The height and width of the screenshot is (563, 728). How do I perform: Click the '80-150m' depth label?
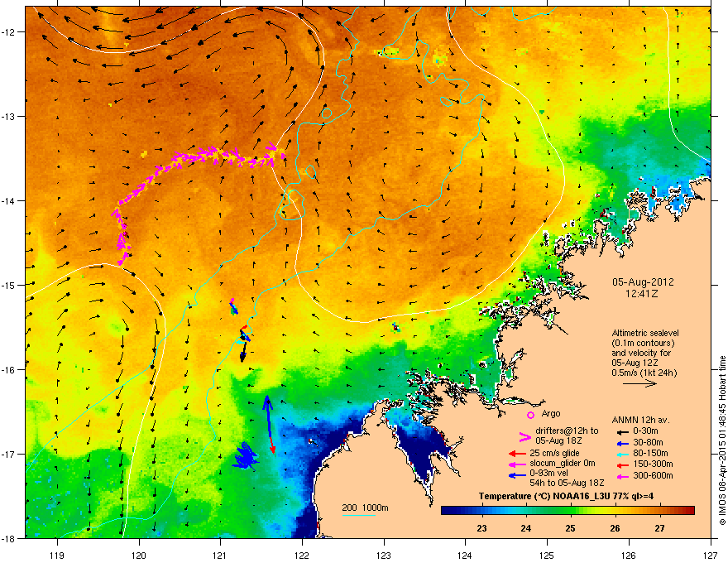650,453
